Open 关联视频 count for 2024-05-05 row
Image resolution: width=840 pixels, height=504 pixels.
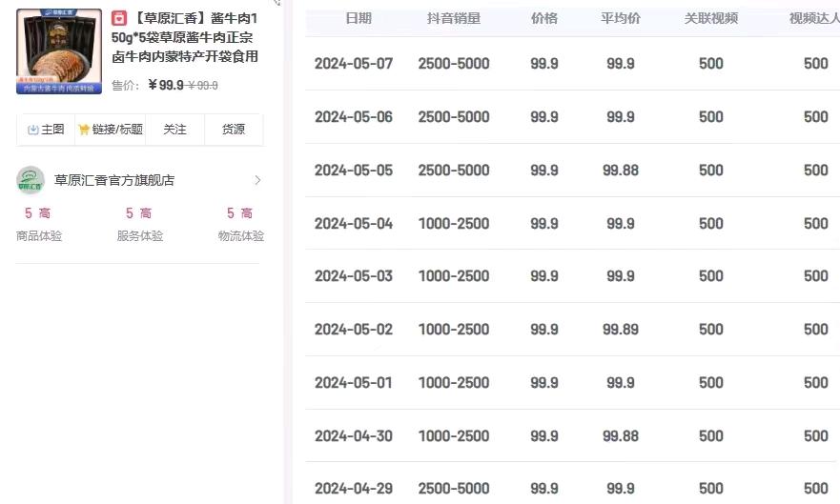point(711,171)
